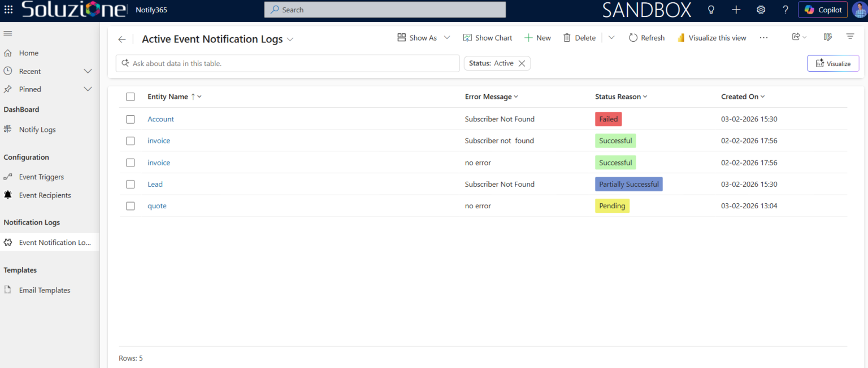Click the purple Visualize button
Screen dimensions: 868x368
(833, 63)
